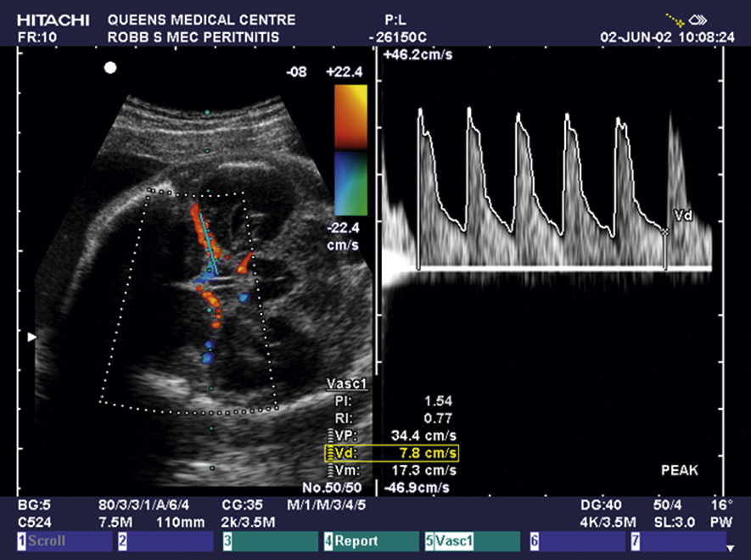Click the frame counter No.50/50
The image size is (751, 560).
coord(332,488)
